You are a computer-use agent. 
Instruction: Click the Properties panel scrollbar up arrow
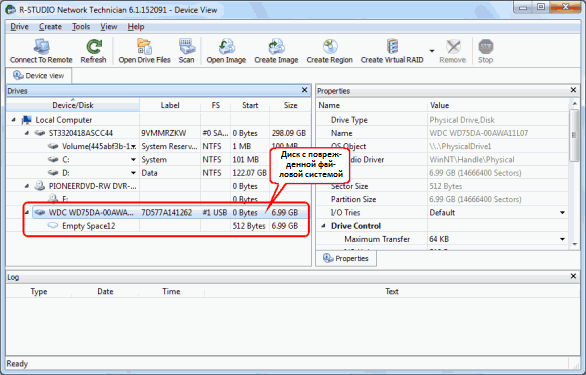click(574, 104)
